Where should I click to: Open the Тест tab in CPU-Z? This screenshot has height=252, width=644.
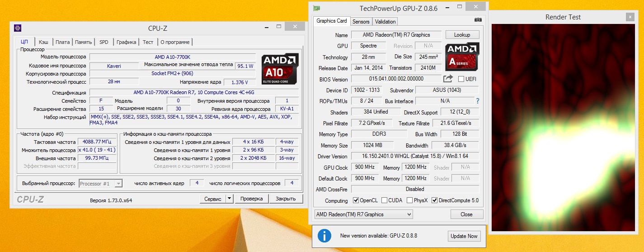148,42
